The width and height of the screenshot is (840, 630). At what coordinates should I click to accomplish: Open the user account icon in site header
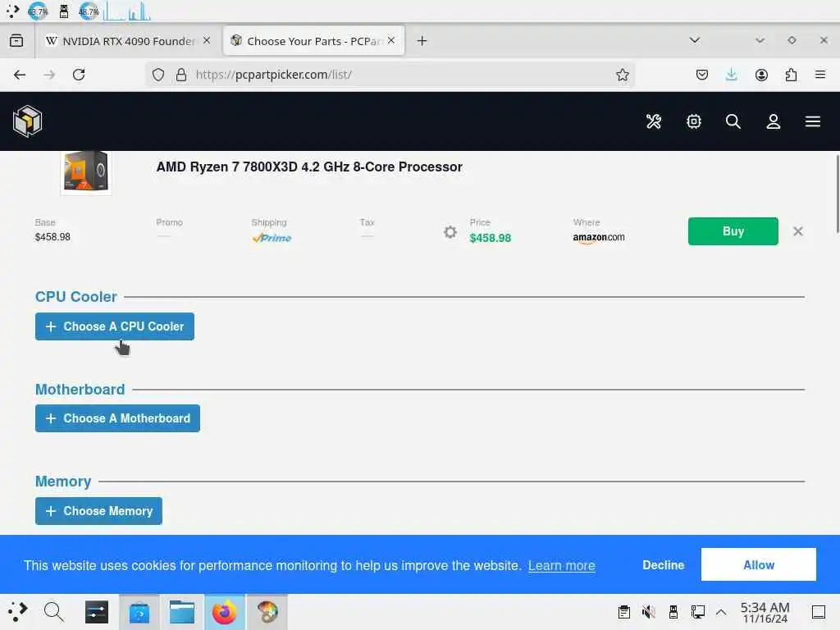773,121
